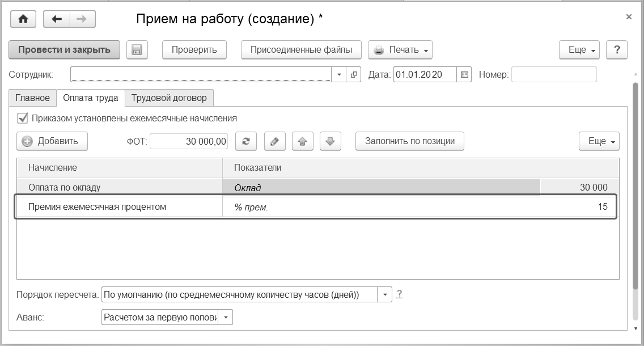Click the pencil edit accrual icon
644x346 pixels.
(x=274, y=141)
